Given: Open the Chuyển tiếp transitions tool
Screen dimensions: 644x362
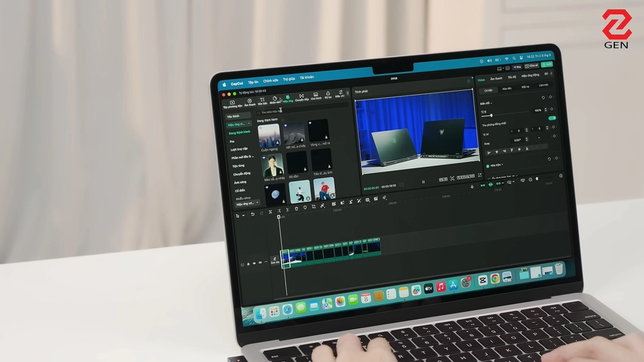Looking at the screenshot, I should pyautogui.click(x=301, y=97).
